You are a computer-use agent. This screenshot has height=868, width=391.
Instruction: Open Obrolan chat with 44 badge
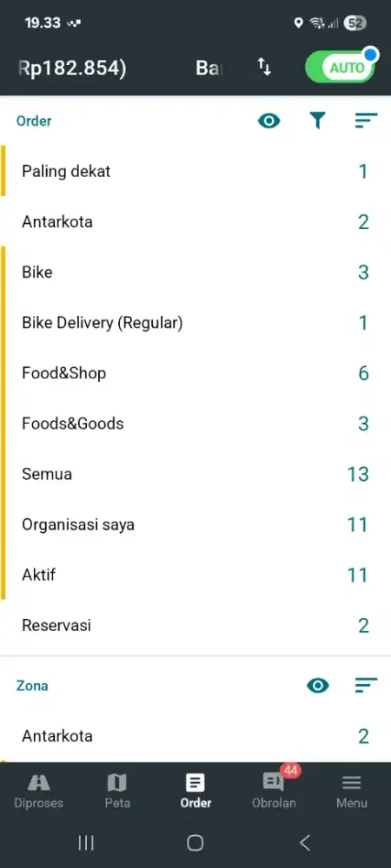click(x=275, y=791)
